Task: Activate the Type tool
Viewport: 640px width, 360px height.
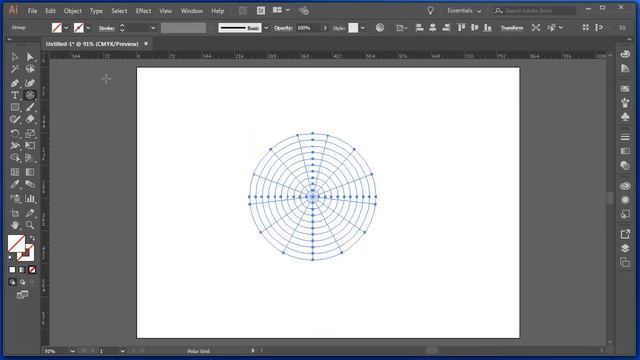Action: (15, 95)
